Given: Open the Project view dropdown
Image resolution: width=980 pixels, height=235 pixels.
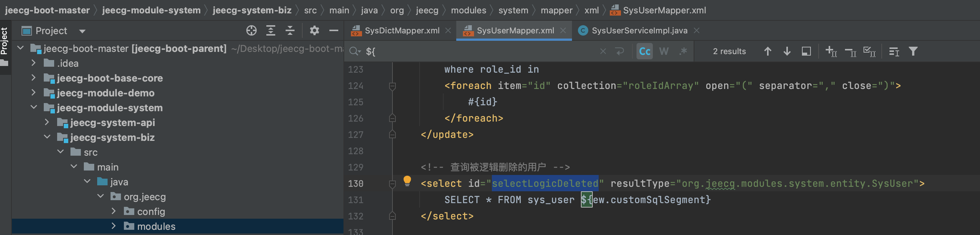Looking at the screenshot, I should tap(82, 31).
